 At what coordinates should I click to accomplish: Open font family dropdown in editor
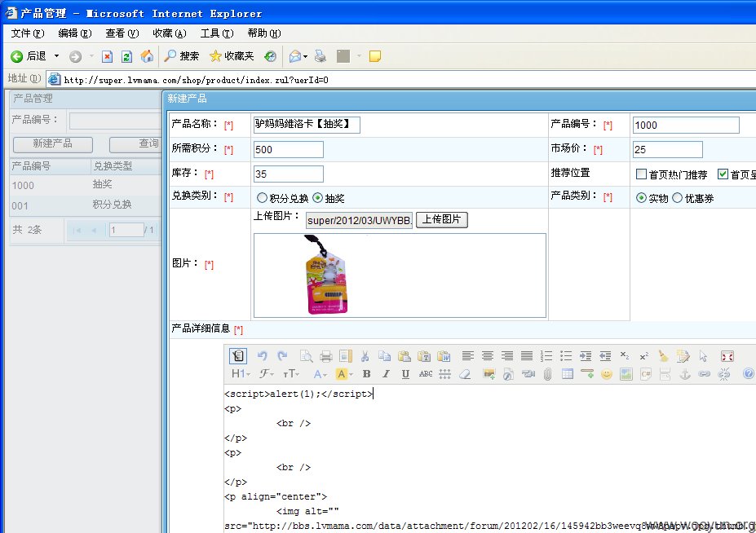pos(267,374)
